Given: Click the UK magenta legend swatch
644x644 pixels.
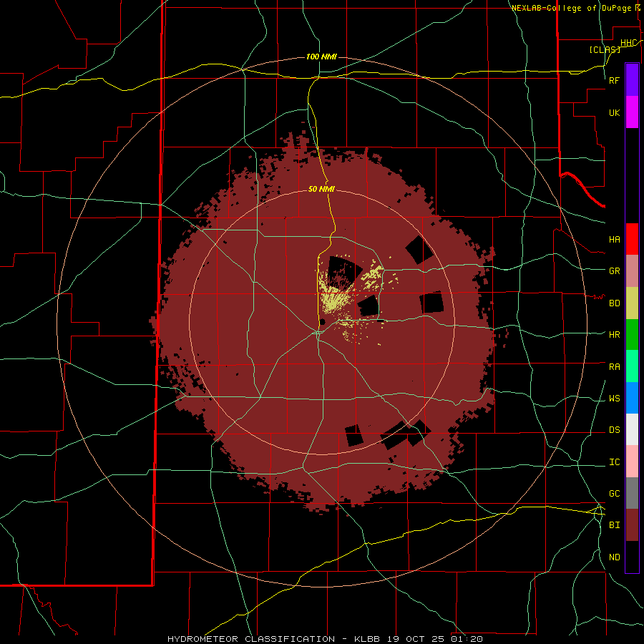Looking at the screenshot, I should [x=632, y=112].
